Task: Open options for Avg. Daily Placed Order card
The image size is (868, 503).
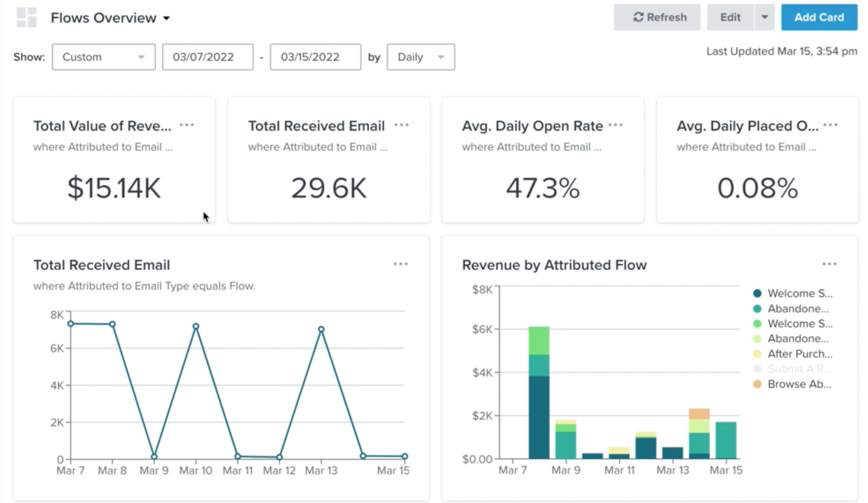Action: tap(830, 125)
